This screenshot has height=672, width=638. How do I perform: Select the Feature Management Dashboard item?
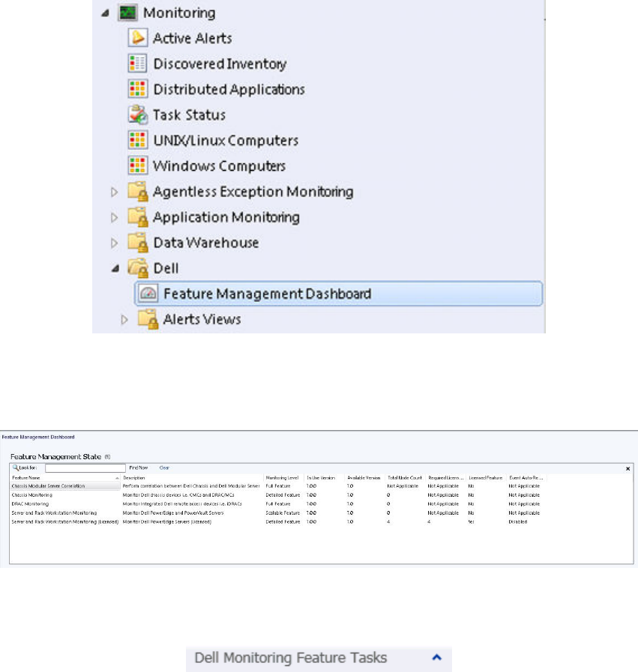[339, 294]
